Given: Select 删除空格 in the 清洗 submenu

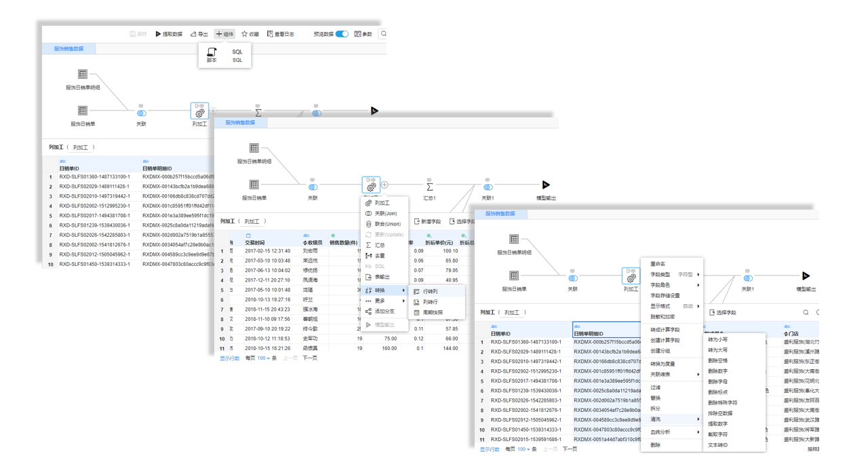Looking at the screenshot, I should point(718,361).
